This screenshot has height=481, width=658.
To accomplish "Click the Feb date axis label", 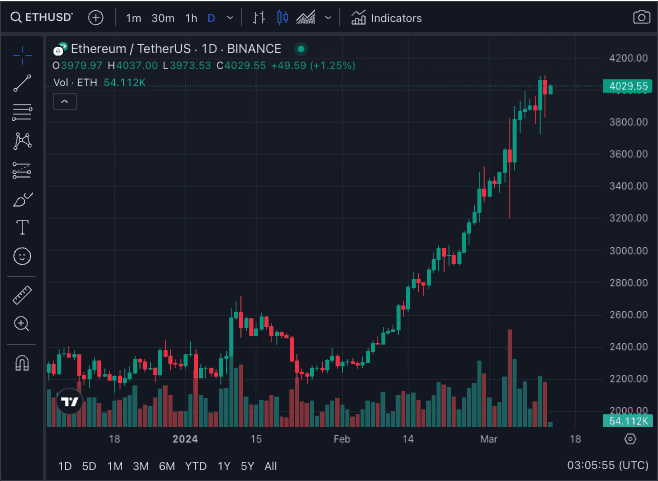I will click(342, 439).
